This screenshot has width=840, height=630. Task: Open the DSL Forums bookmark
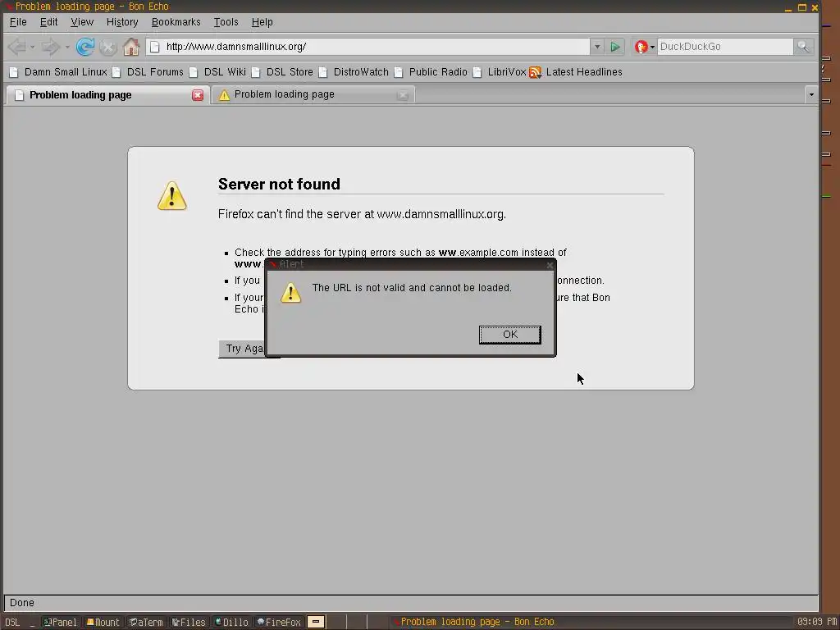pyautogui.click(x=148, y=72)
